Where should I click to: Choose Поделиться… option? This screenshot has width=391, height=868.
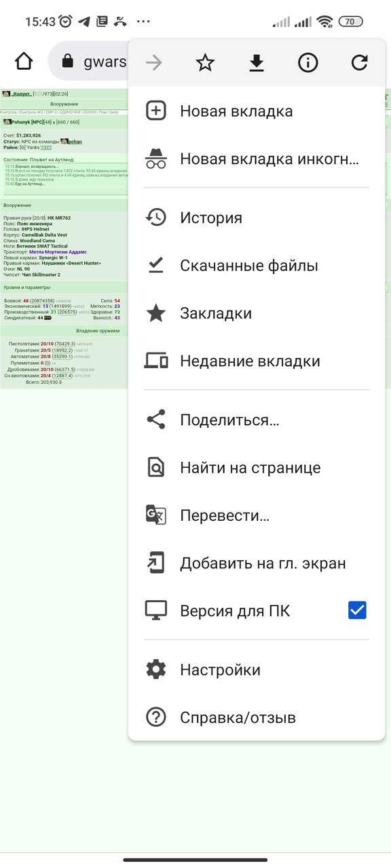(257, 420)
